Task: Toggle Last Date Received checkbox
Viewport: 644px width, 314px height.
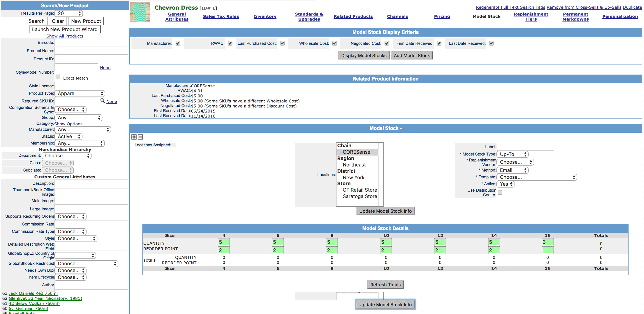Action: coord(491,43)
